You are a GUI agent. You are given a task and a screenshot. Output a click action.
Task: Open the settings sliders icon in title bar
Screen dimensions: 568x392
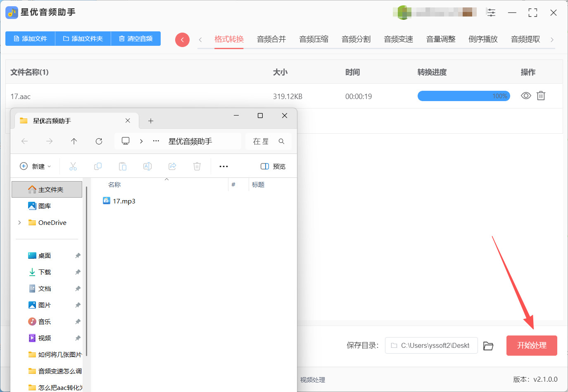(x=491, y=12)
